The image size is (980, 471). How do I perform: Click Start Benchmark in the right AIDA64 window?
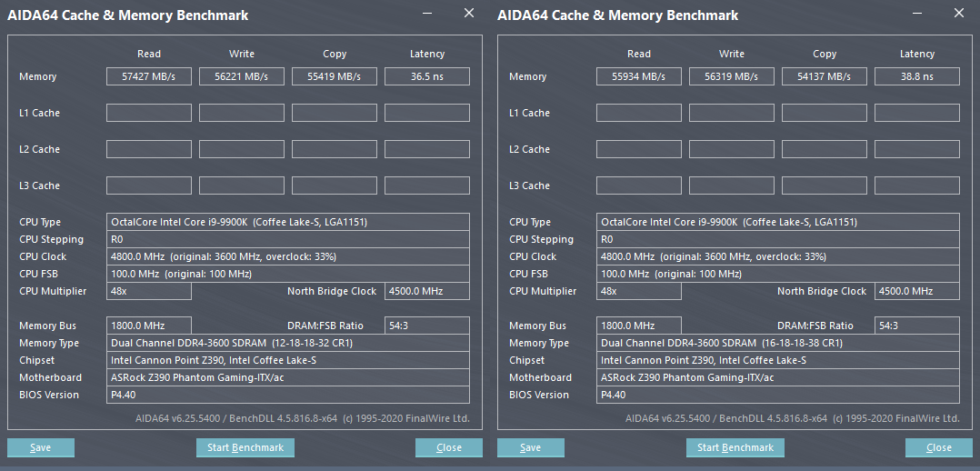[x=735, y=447]
